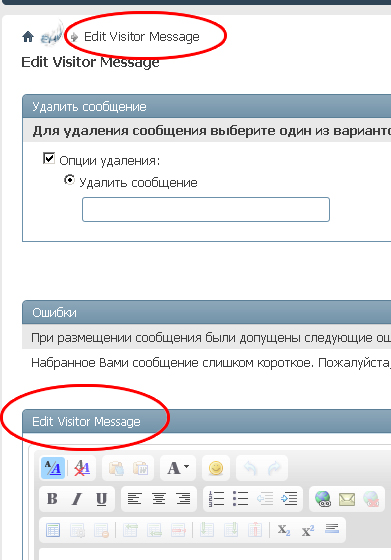The height and width of the screenshot is (560, 391).
Task: Remove link using the unlink icon
Action: tap(371, 499)
